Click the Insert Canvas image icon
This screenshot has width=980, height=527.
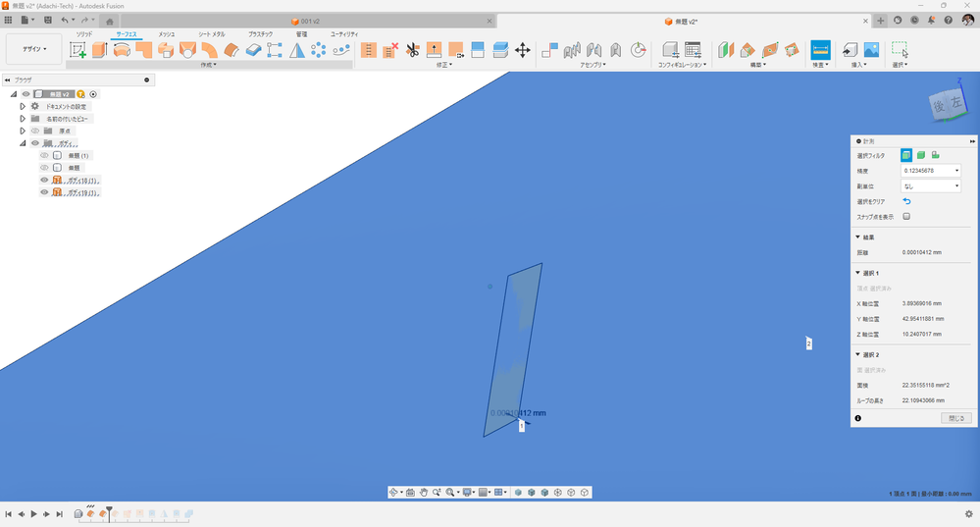[871, 50]
